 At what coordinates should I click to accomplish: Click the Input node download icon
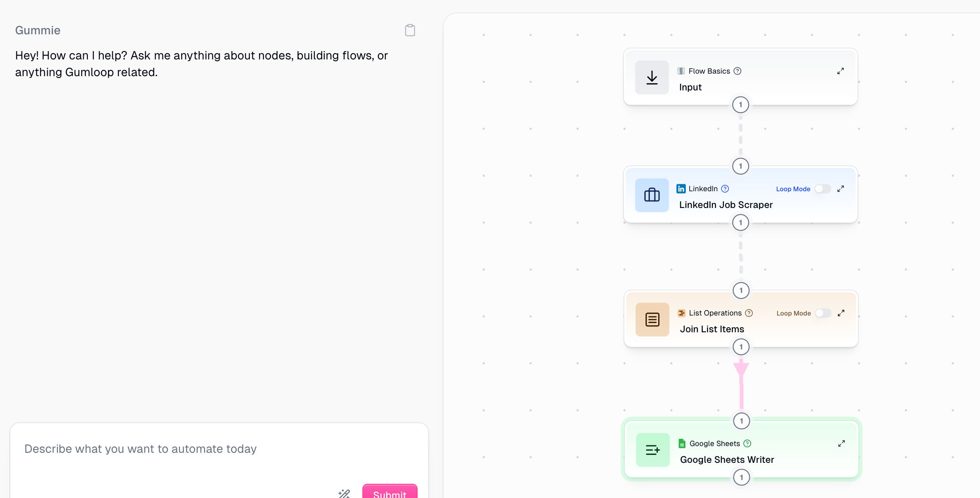click(x=652, y=77)
